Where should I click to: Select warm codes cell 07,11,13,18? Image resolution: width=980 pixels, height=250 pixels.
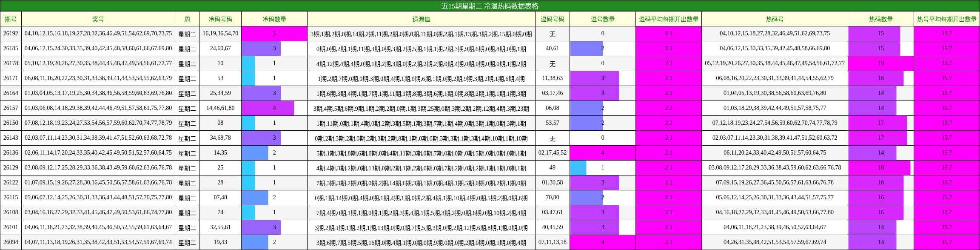[553, 242]
